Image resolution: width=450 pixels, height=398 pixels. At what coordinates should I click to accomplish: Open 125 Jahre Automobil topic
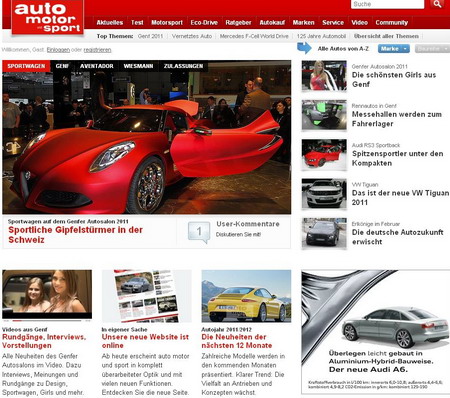click(321, 36)
